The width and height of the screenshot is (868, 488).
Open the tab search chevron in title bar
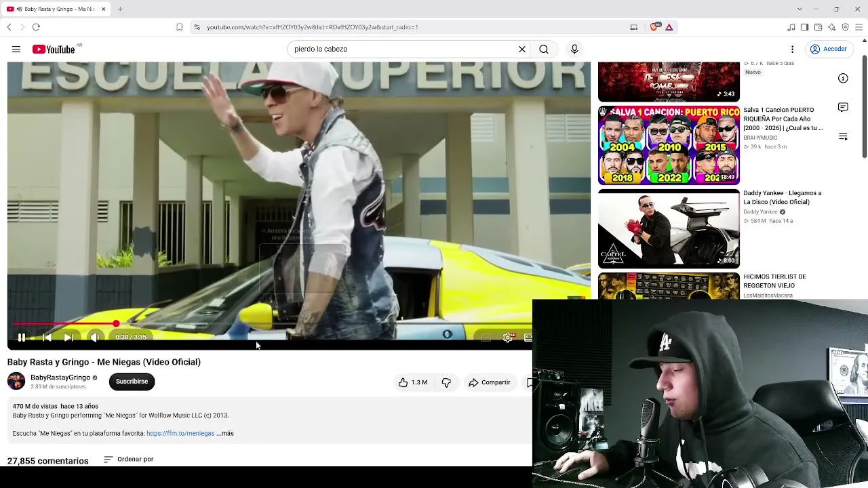coord(800,9)
